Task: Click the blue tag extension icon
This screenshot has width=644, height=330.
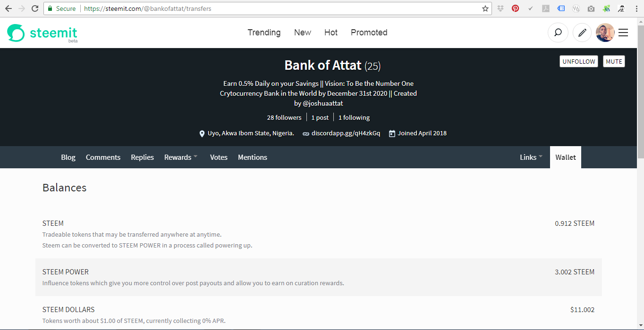Action: coord(561,8)
